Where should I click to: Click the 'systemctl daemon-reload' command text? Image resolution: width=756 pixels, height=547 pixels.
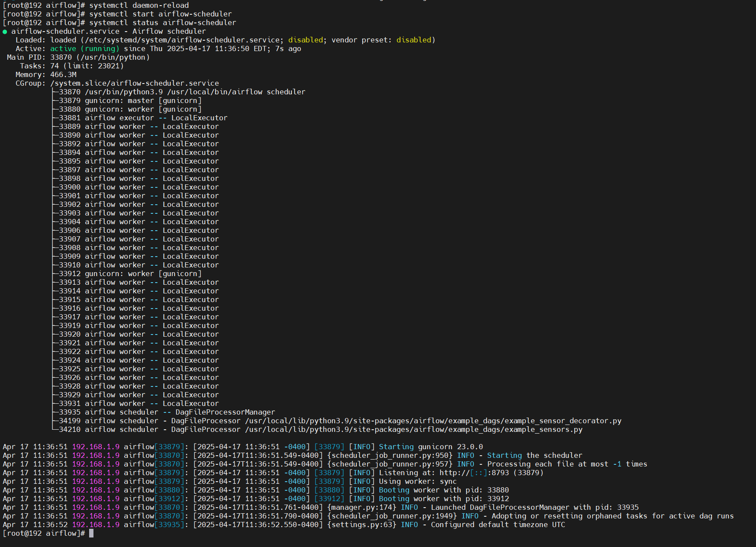139,5
